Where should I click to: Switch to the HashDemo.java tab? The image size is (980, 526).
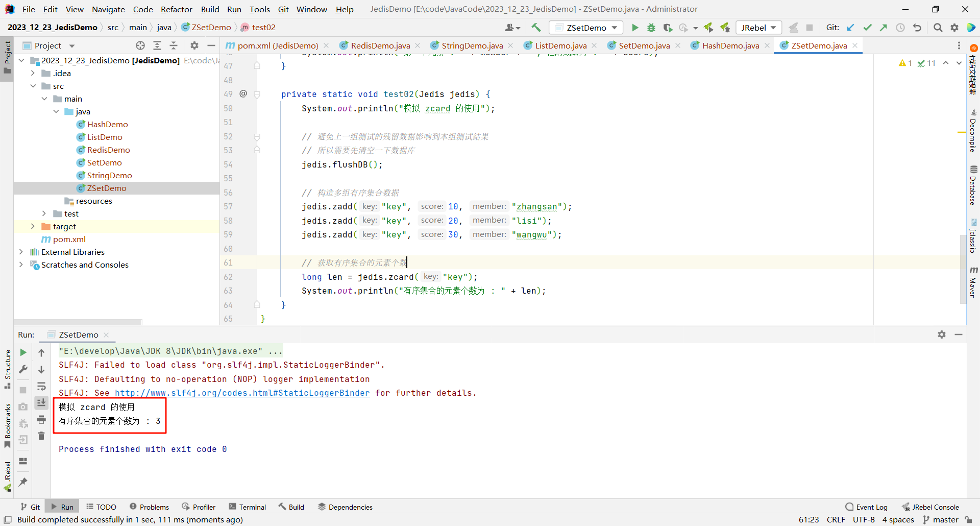730,45
